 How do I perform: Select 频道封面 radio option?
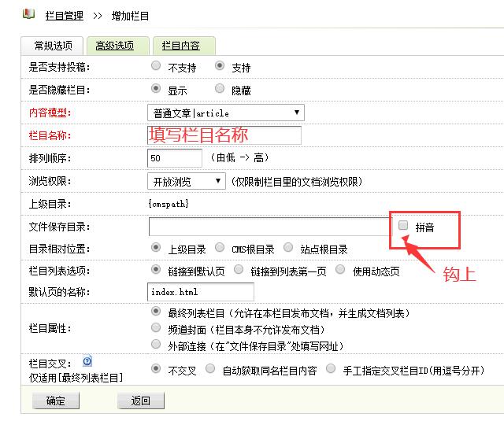pyautogui.click(x=156, y=328)
